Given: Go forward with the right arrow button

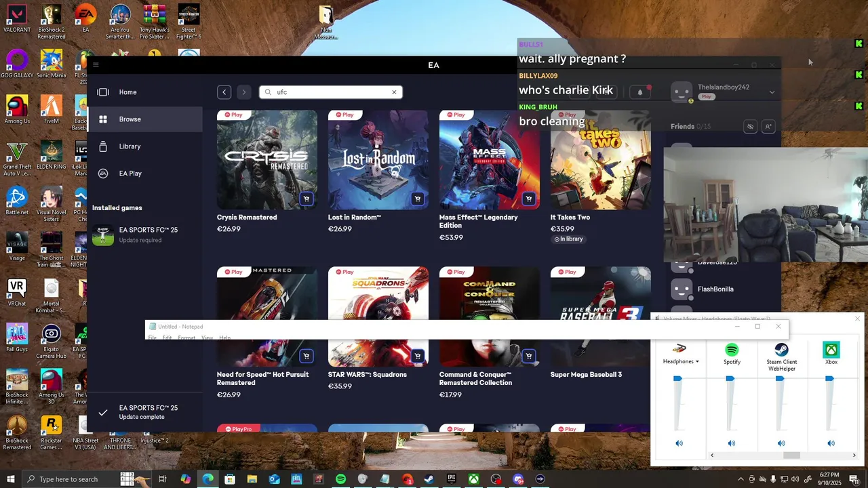Looking at the screenshot, I should pos(244,92).
